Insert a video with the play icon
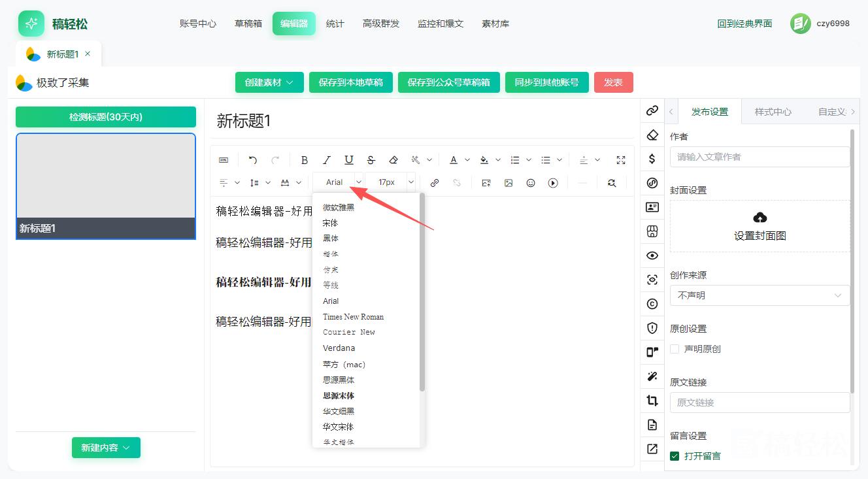 tap(553, 183)
